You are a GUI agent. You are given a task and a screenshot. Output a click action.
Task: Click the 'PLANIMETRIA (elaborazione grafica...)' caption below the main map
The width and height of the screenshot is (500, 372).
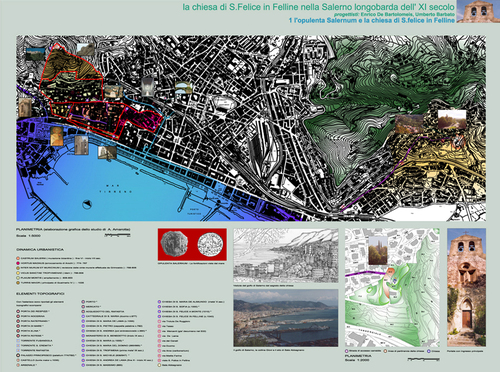coord(73,229)
